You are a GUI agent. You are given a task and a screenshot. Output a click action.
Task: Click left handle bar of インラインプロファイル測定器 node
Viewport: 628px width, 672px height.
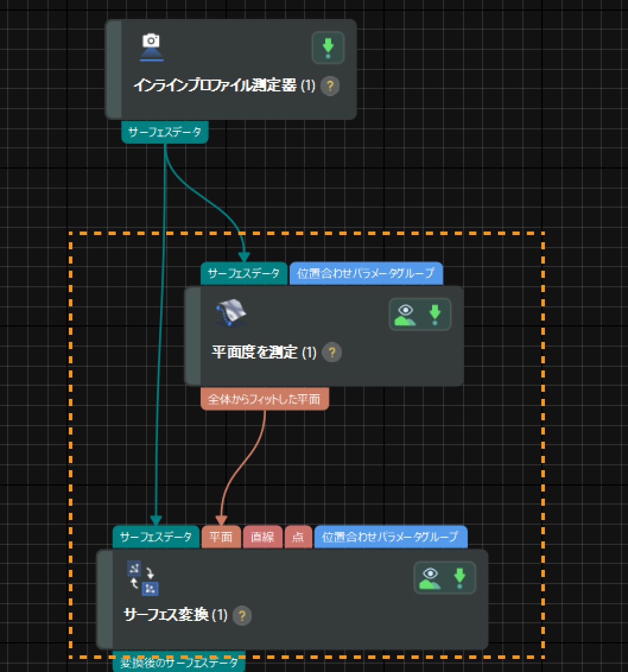click(113, 69)
